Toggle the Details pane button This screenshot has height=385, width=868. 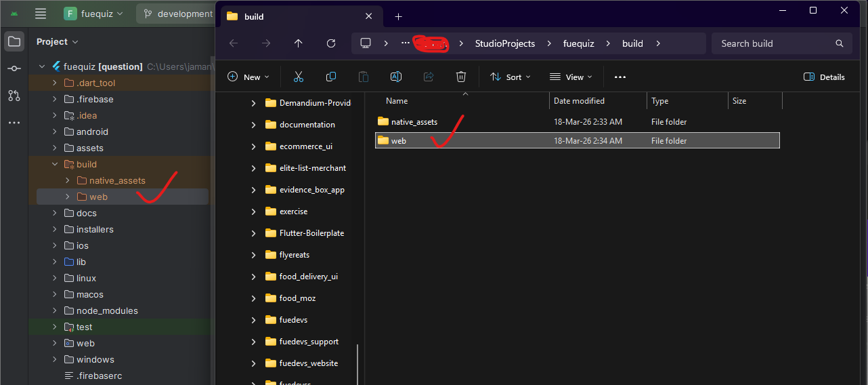[x=824, y=77]
